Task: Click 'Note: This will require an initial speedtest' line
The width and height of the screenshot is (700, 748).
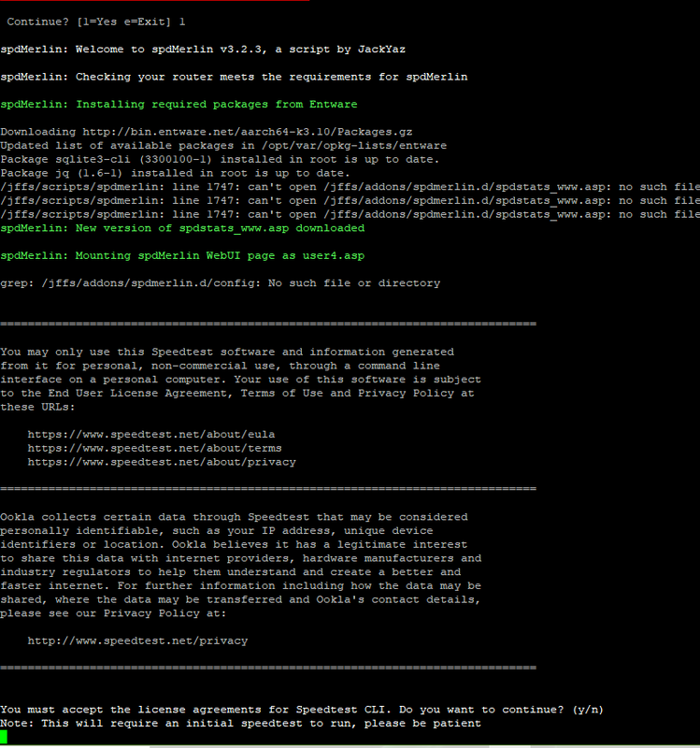Action: (240, 723)
